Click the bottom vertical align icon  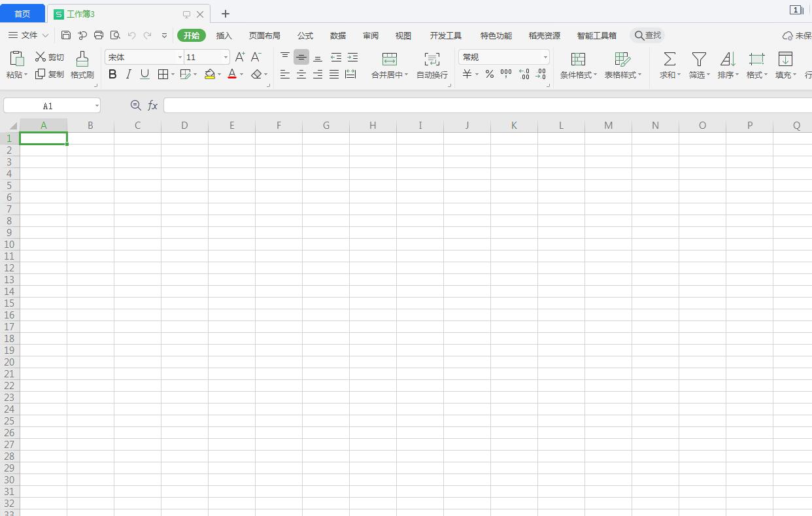pos(318,58)
